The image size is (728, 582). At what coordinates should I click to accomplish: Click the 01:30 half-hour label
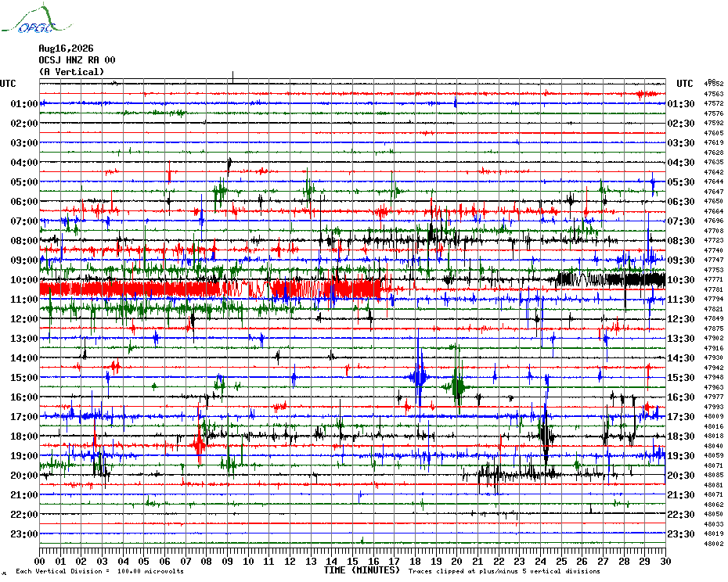click(681, 104)
